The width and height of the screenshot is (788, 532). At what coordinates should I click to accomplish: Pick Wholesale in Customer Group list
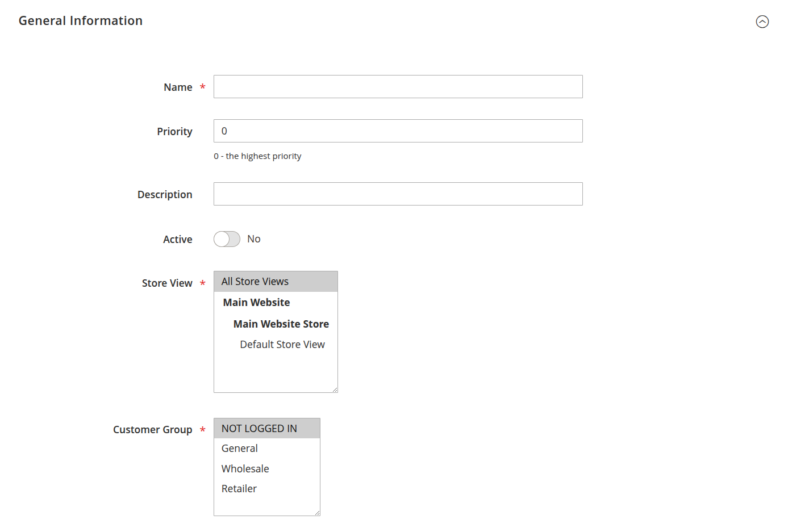(245, 469)
